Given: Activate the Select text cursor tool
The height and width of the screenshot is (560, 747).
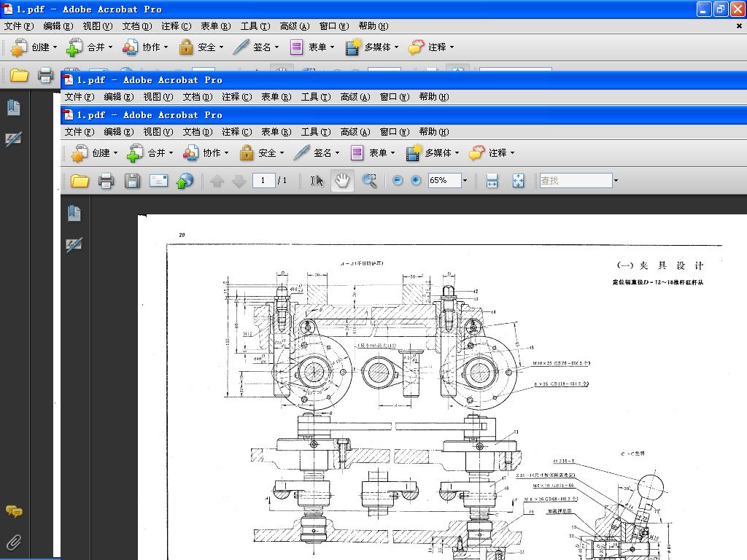Looking at the screenshot, I should [x=317, y=181].
